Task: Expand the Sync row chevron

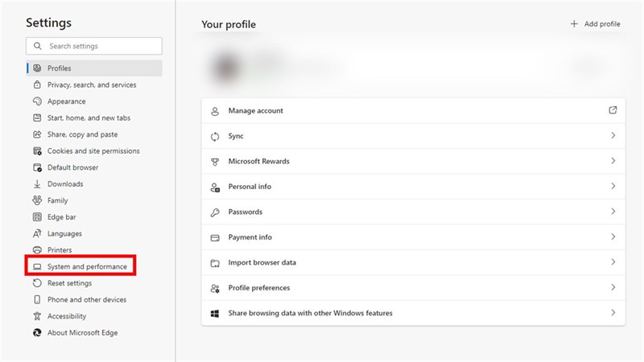Action: (x=613, y=135)
